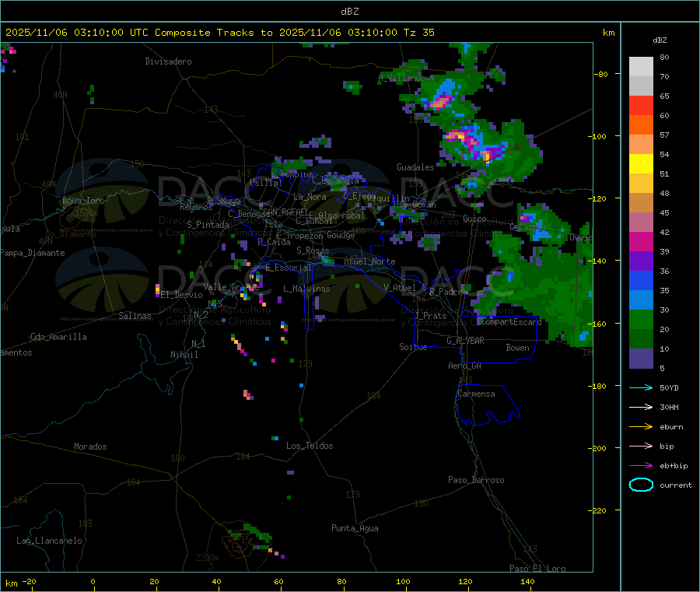Click the 'Tz 35' header value
The height and width of the screenshot is (592, 700).
(x=418, y=33)
